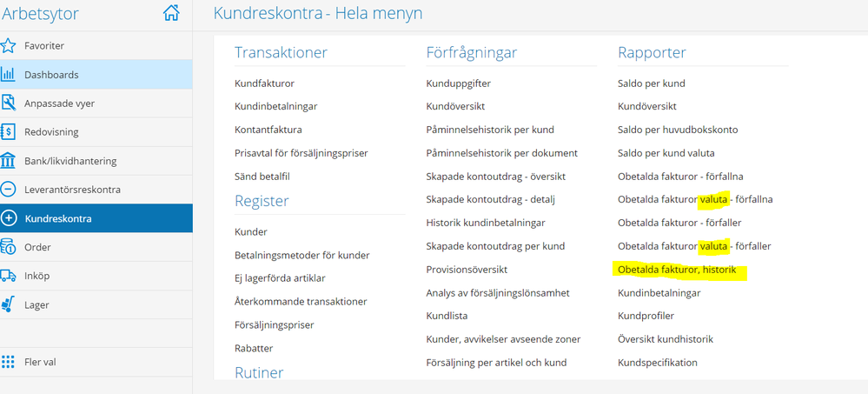Open Saldo per kund valuta report
The image size is (868, 394).
(666, 153)
